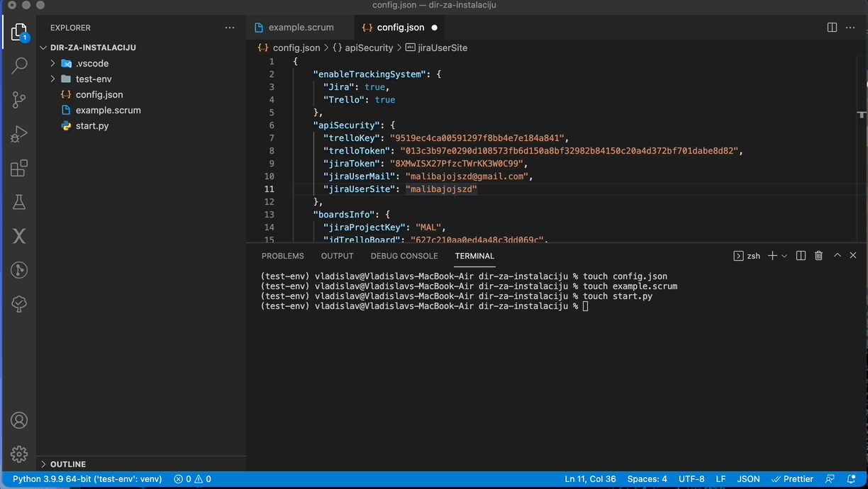The image size is (868, 489).
Task: Change file encoding UTF-8
Action: pyautogui.click(x=691, y=479)
